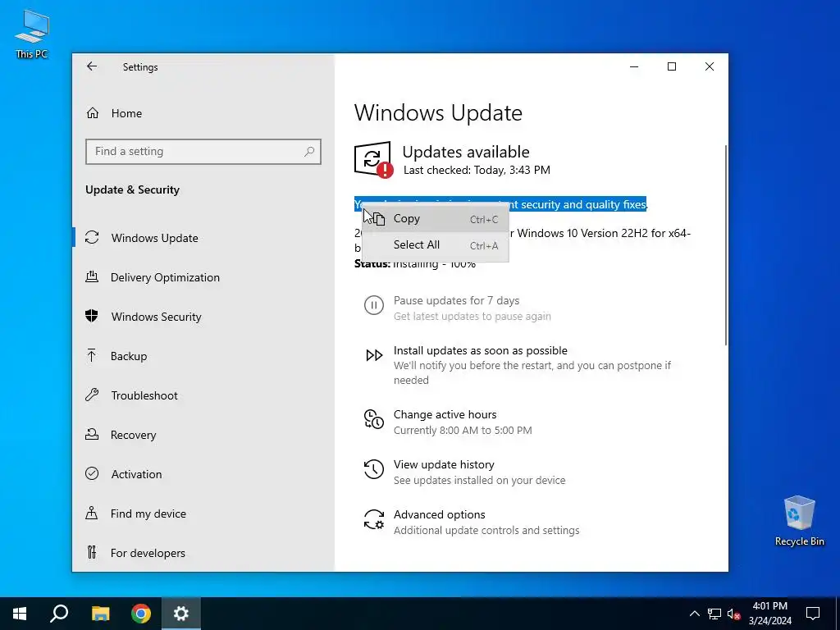Click the Copy icon in context menu
The height and width of the screenshot is (630, 840).
pyautogui.click(x=378, y=218)
